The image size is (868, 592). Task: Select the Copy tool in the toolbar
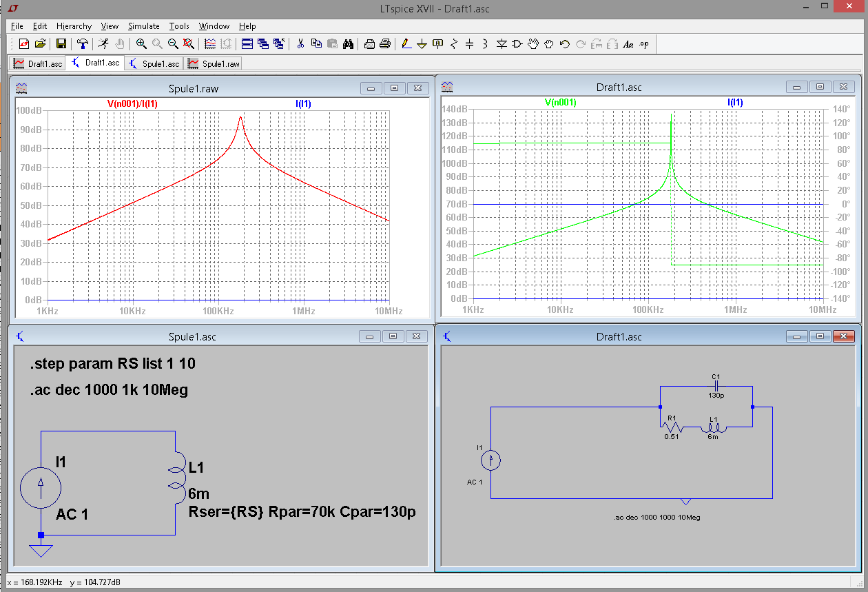(x=316, y=44)
